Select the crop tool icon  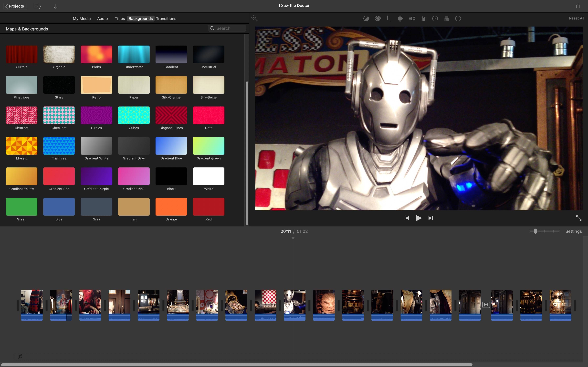tap(389, 18)
